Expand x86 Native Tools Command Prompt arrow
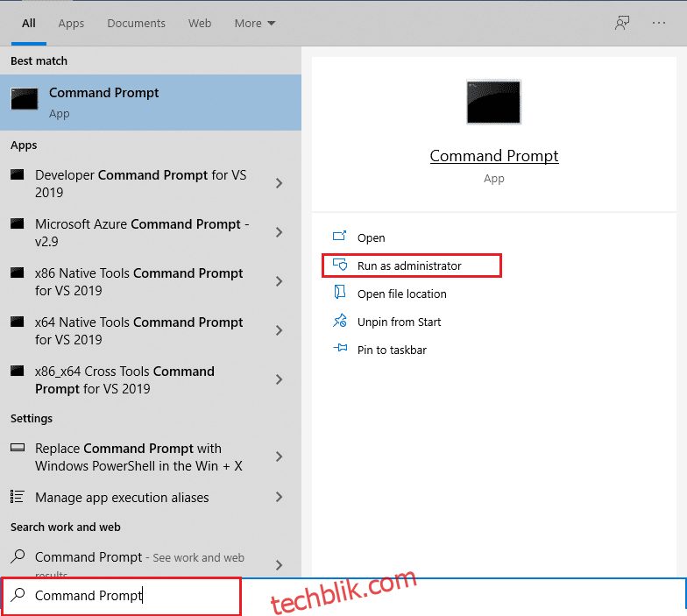 279,281
